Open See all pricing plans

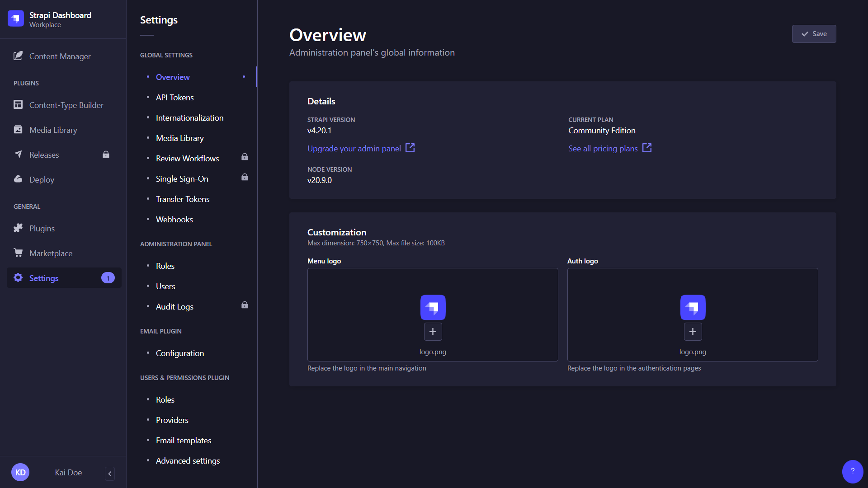[x=603, y=148]
